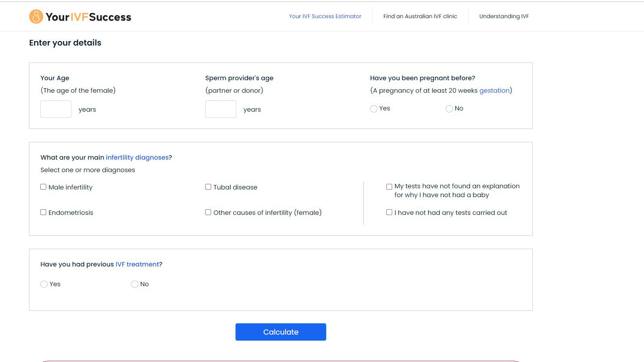Select Yes for pregnant before
The height and width of the screenshot is (362, 644).
[x=374, y=109]
